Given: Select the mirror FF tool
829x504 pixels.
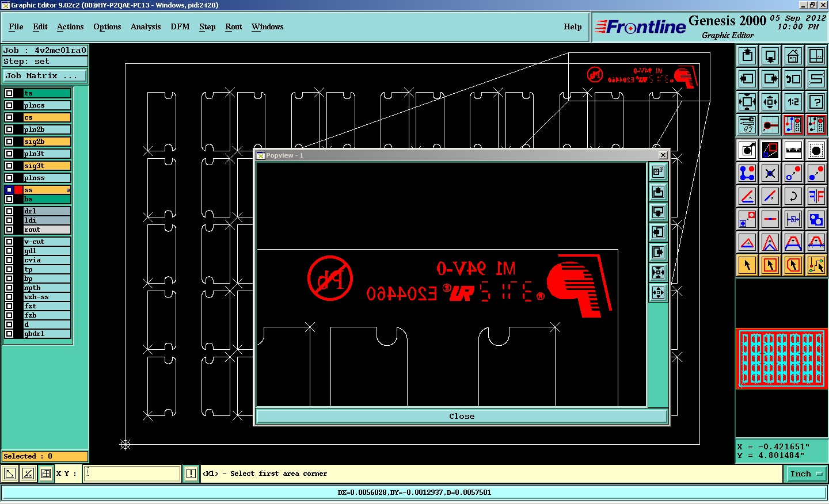Looking at the screenshot, I should pos(816,197).
